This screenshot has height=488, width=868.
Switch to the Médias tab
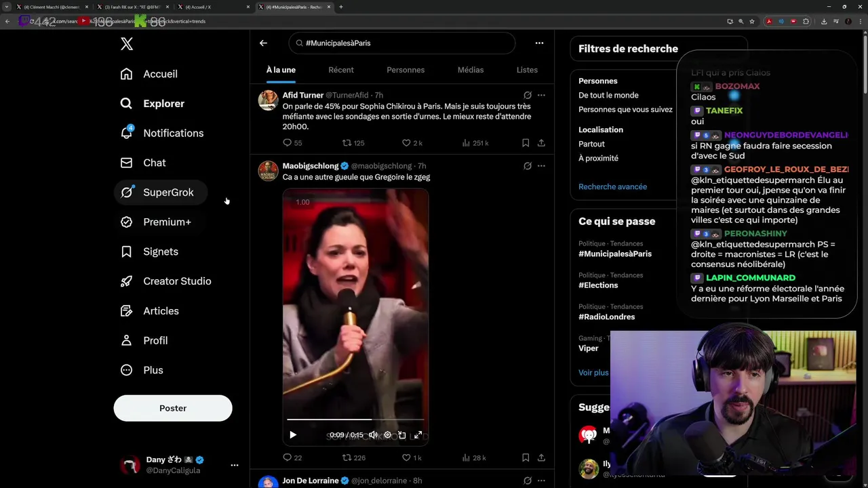tap(471, 70)
